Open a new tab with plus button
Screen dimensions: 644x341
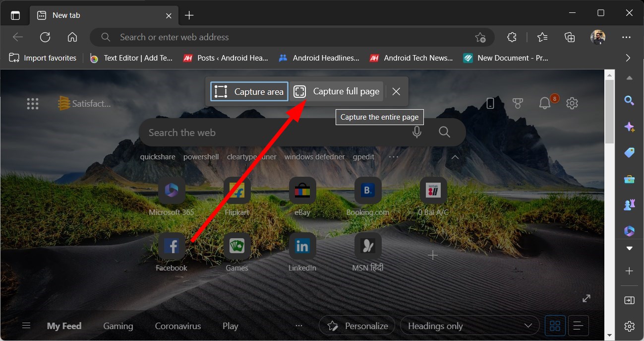(189, 15)
